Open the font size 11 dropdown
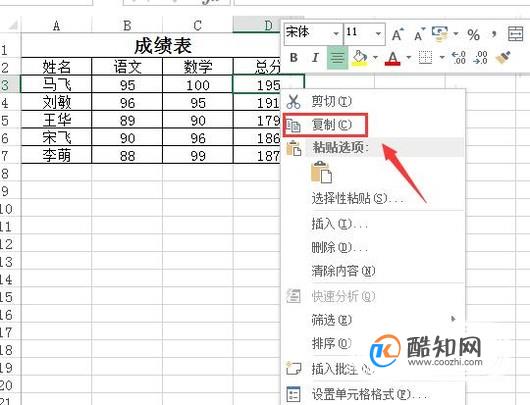The width and height of the screenshot is (530, 405). coord(378,33)
